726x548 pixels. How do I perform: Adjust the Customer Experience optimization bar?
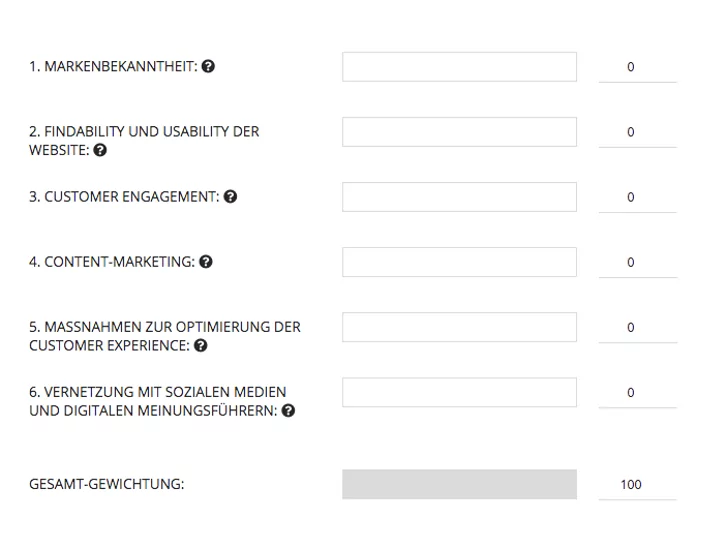tap(459, 327)
